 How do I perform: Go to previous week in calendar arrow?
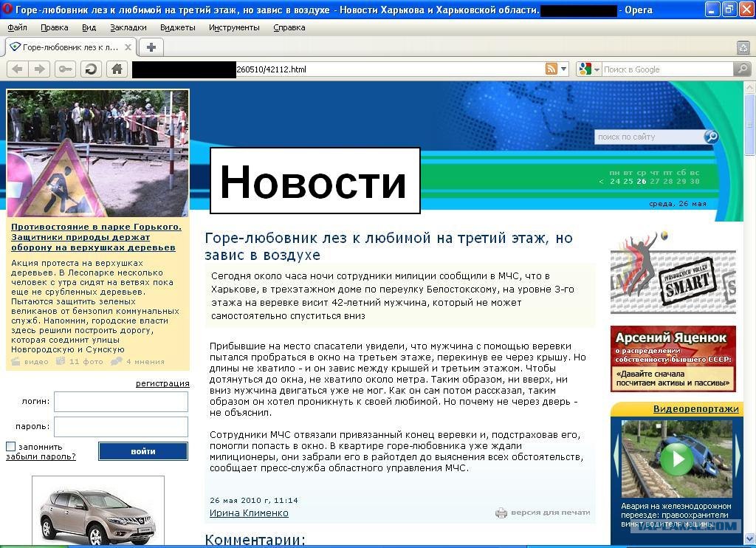(601, 182)
